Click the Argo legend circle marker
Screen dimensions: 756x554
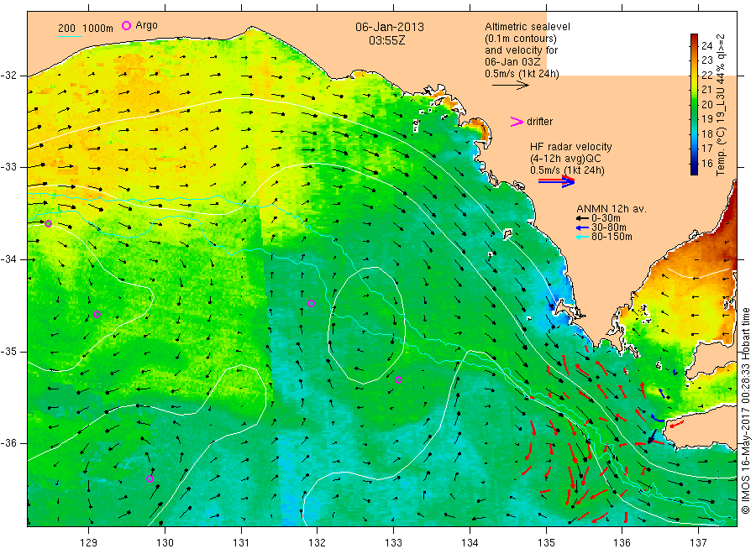(x=126, y=25)
